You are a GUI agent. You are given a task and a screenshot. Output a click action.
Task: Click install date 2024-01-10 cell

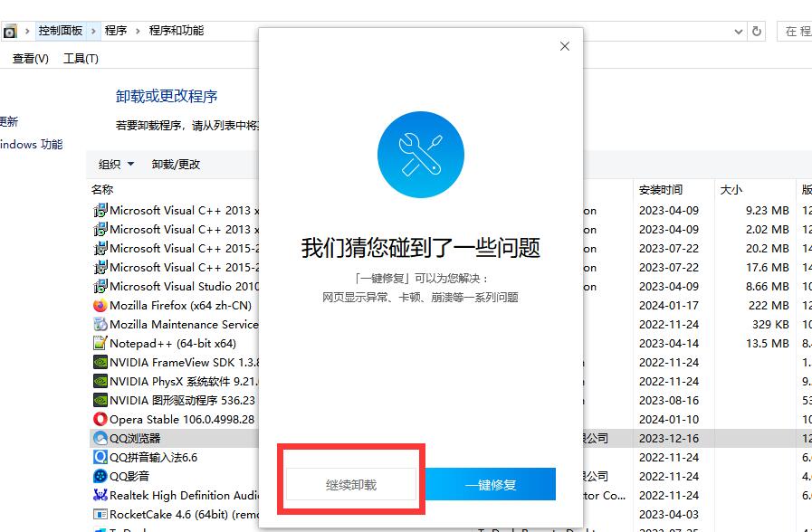pos(669,419)
